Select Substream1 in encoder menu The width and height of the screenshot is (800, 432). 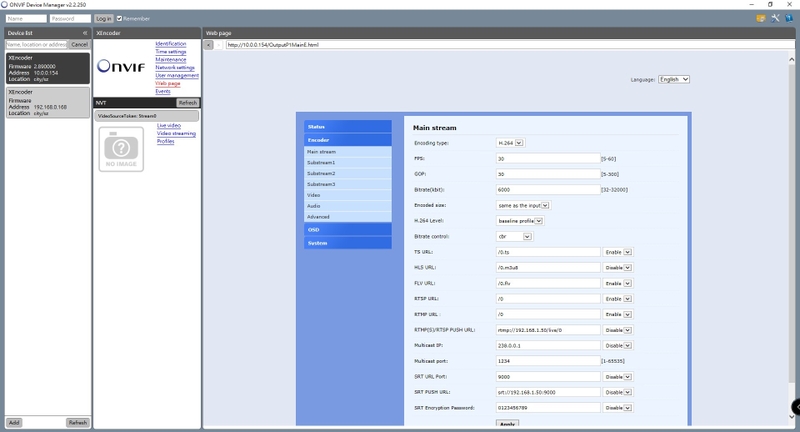(x=348, y=163)
